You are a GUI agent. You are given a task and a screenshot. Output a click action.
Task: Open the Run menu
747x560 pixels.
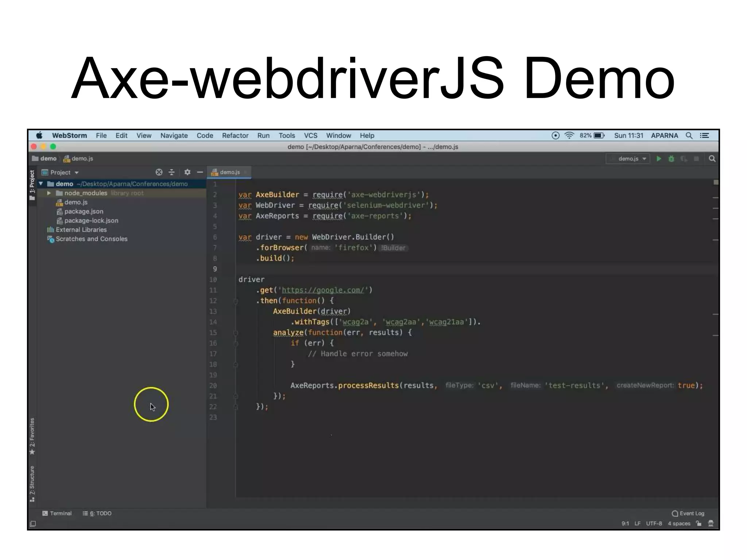tap(263, 136)
